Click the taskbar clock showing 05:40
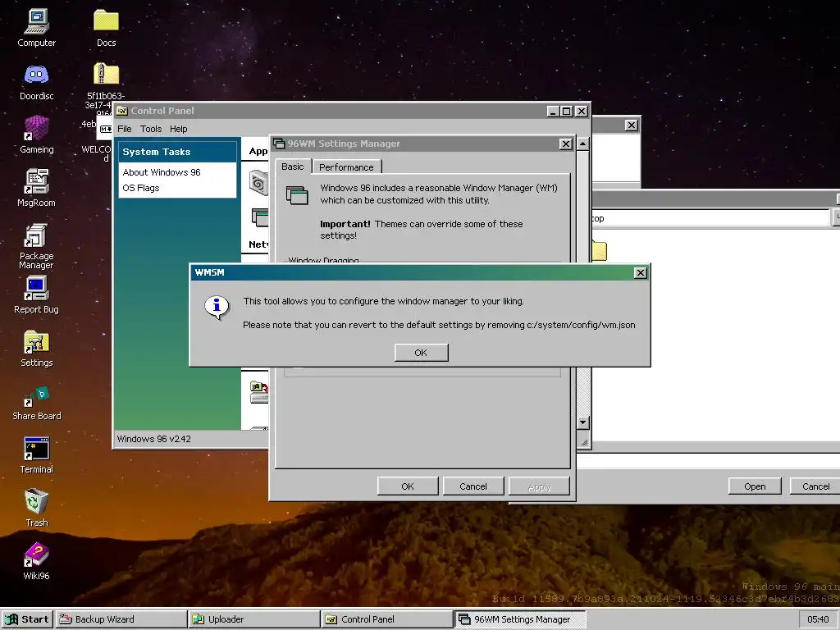 818,620
